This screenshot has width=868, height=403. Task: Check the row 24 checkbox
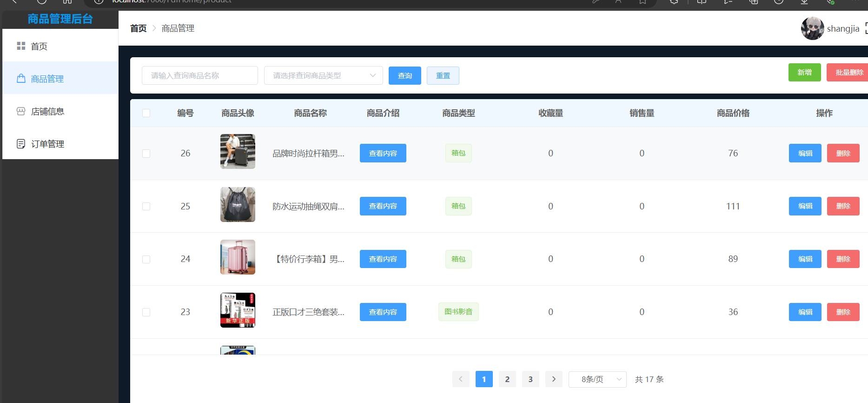coord(146,259)
